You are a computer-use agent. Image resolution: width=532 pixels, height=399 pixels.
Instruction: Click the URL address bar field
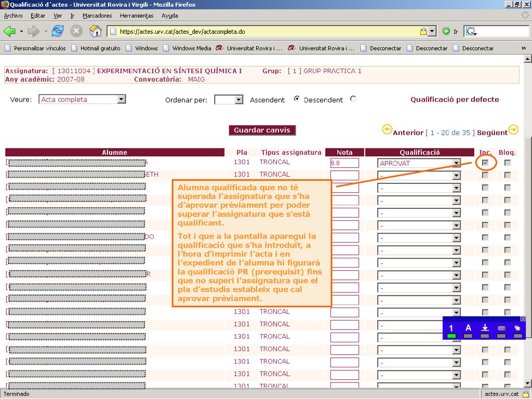tap(264, 32)
